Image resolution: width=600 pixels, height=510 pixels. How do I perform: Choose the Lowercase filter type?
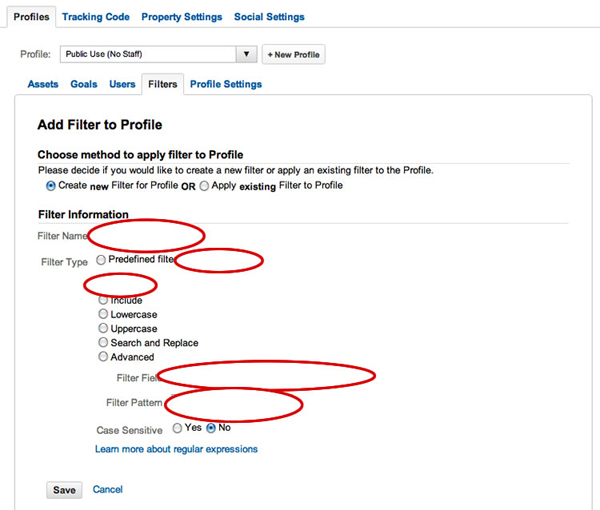(x=103, y=314)
